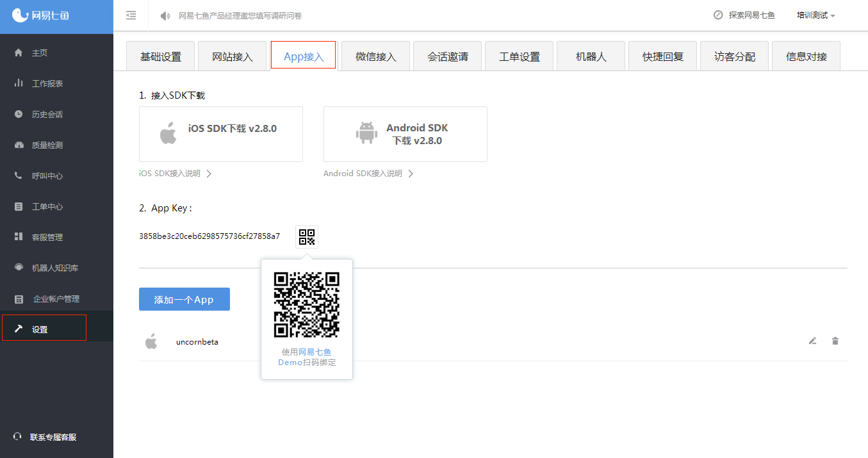Click the announcement speaker icon
The height and width of the screenshot is (458, 868).
pos(165,15)
